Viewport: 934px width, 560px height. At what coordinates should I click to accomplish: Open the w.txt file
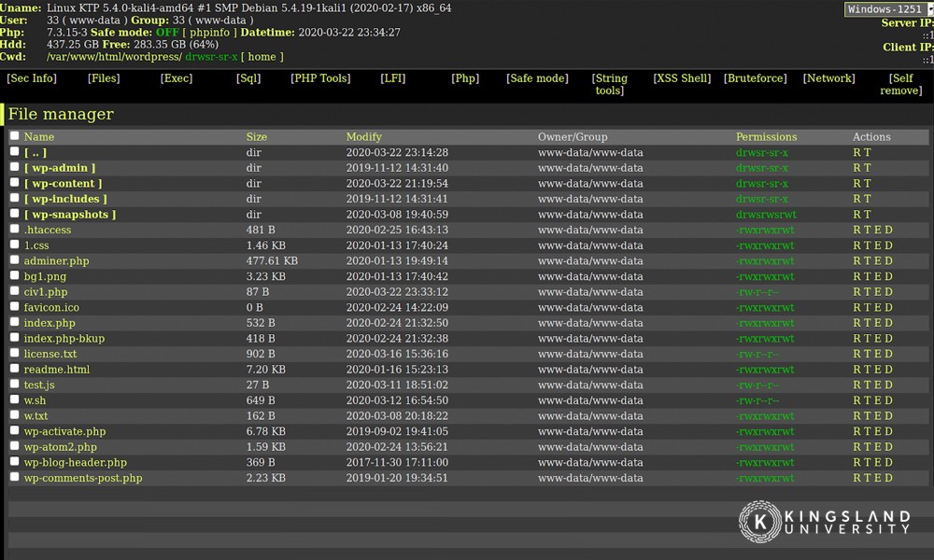[35, 415]
